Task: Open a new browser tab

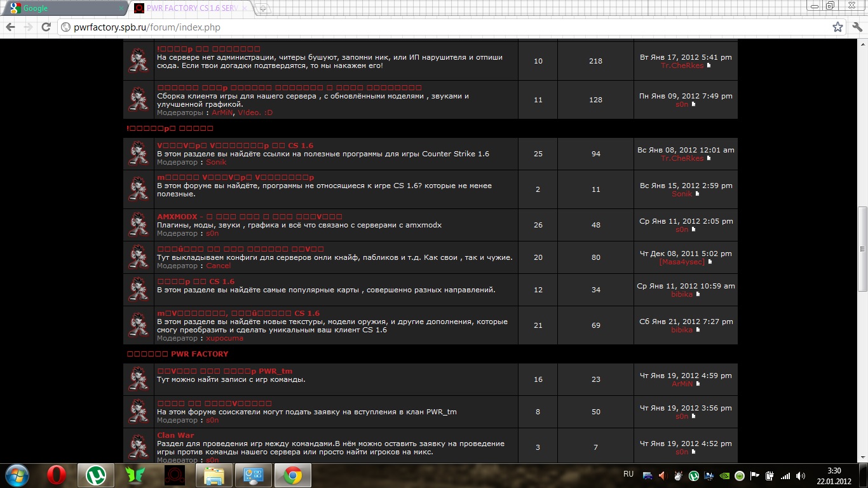Action: [264, 8]
